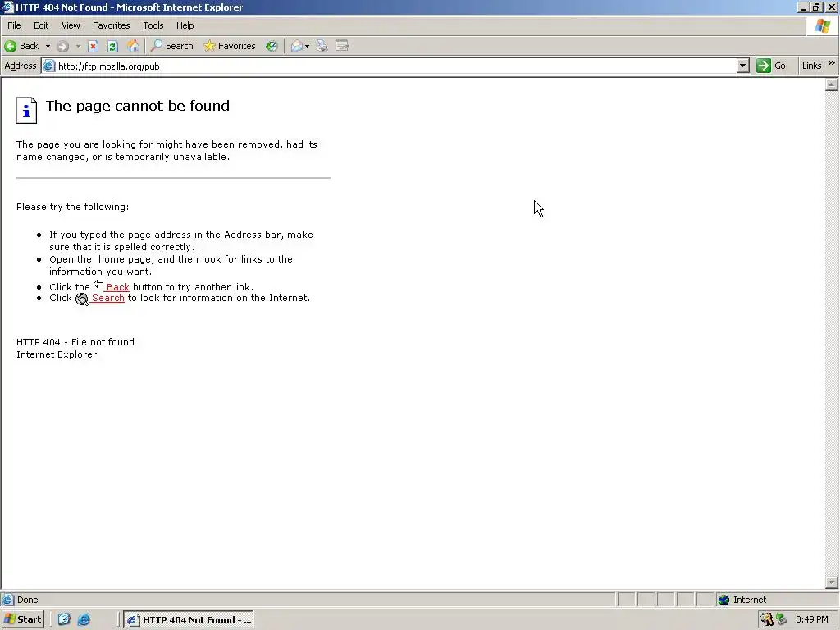Click the 3:49 PM taskbar clock
This screenshot has height=630, width=840.
pos(812,620)
